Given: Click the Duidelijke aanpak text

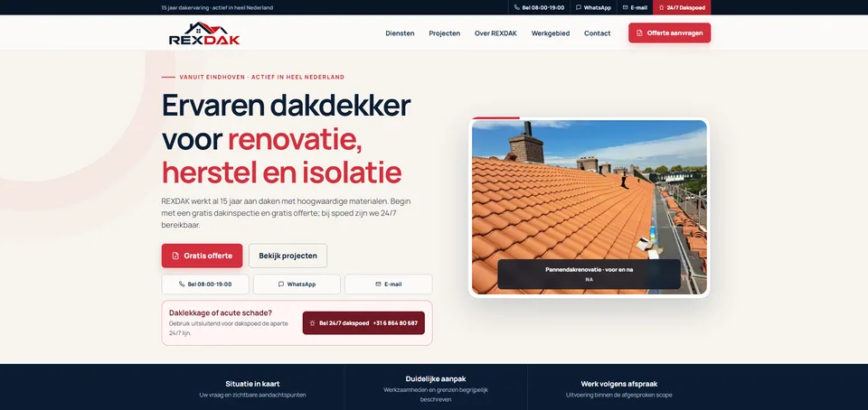Looking at the screenshot, I should click(x=436, y=379).
